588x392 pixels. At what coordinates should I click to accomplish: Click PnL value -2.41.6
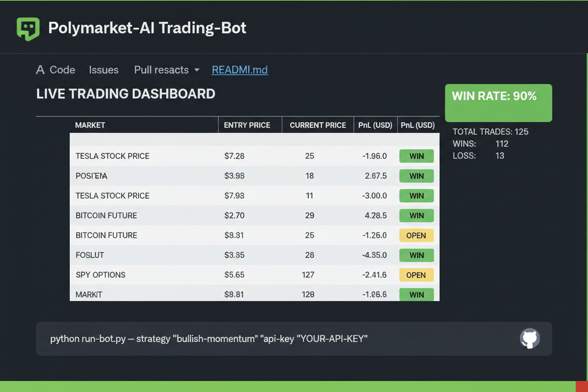375,275
